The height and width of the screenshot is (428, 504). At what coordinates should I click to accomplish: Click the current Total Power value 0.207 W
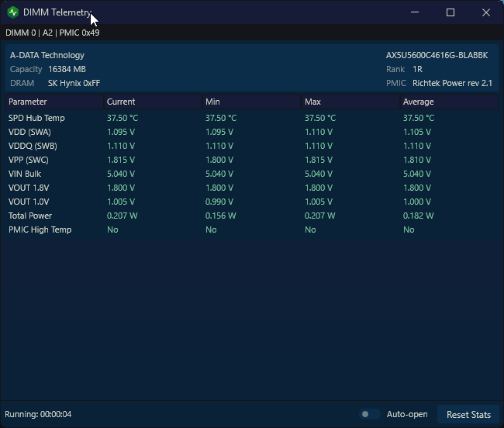click(123, 216)
